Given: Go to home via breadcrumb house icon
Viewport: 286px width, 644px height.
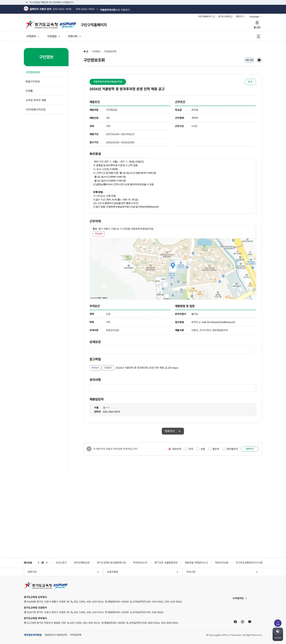Looking at the screenshot, I should pos(85,51).
